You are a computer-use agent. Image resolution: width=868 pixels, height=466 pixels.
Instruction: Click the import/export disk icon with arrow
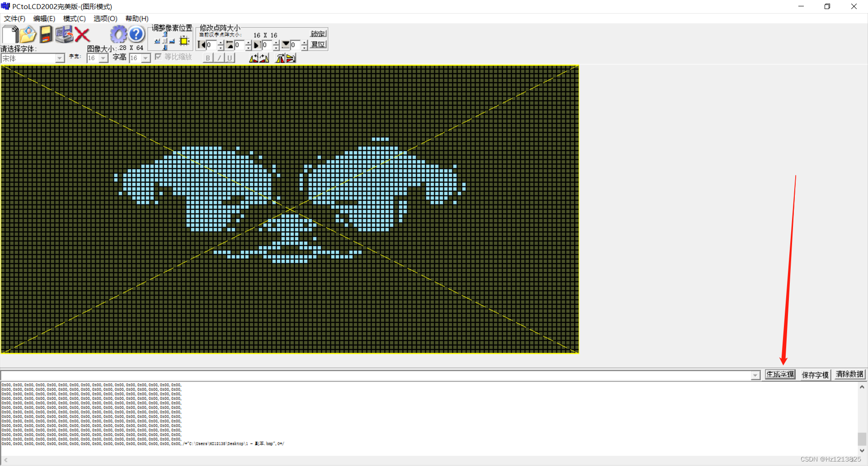(x=64, y=34)
